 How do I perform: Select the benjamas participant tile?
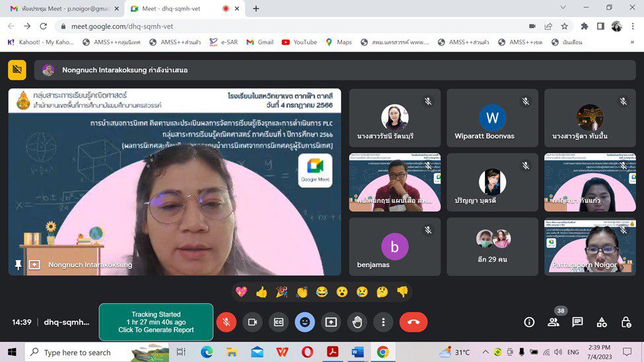pos(395,246)
